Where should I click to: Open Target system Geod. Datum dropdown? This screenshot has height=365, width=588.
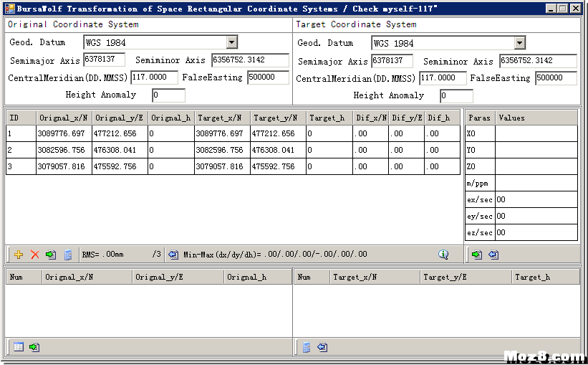pyautogui.click(x=519, y=43)
